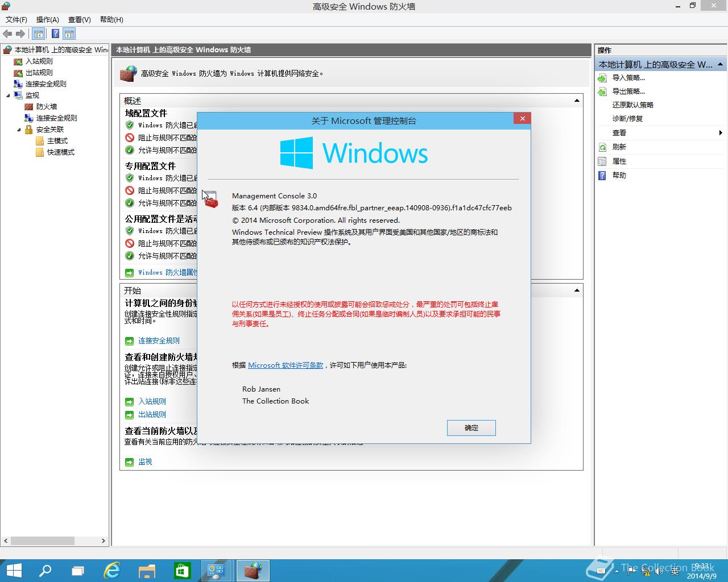Click the Back arrow in the toolbar

click(x=7, y=34)
